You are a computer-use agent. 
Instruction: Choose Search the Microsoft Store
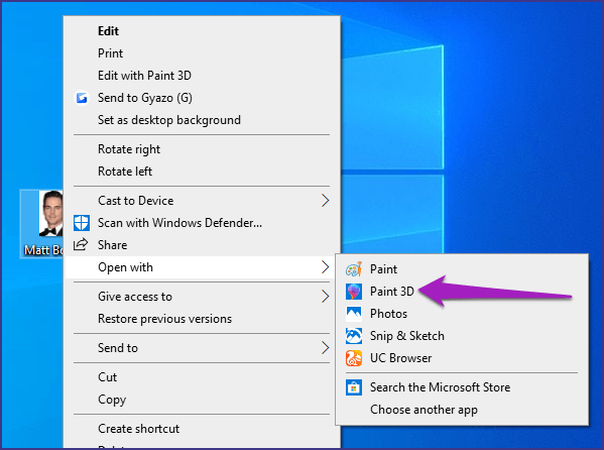pos(462,388)
